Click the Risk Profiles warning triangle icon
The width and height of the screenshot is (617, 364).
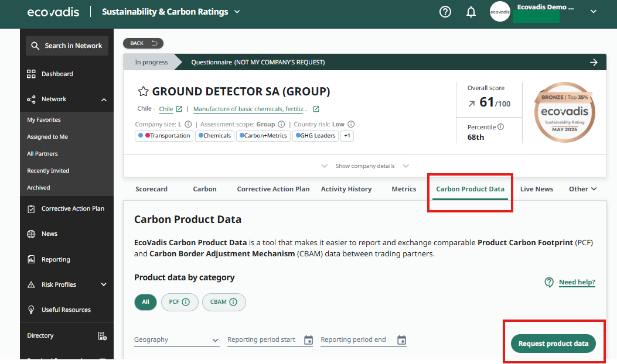[31, 284]
